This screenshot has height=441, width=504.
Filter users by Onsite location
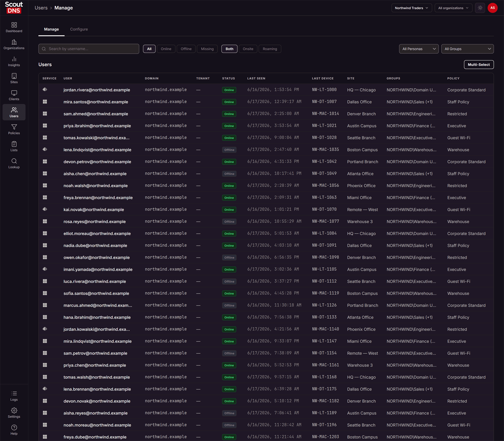[x=248, y=49]
